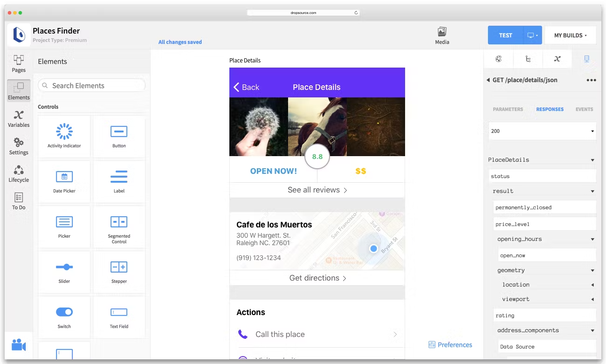This screenshot has height=364, width=606.
Task: Collapse the result node
Action: point(592,191)
